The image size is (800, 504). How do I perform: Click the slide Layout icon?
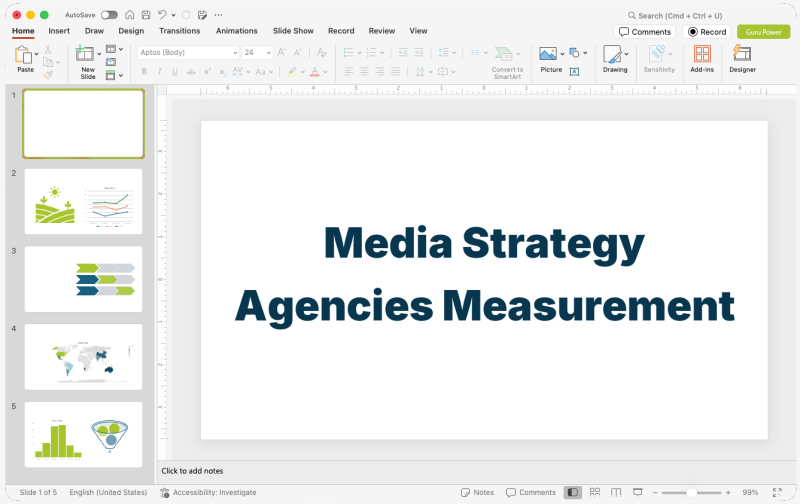pyautogui.click(x=111, y=49)
